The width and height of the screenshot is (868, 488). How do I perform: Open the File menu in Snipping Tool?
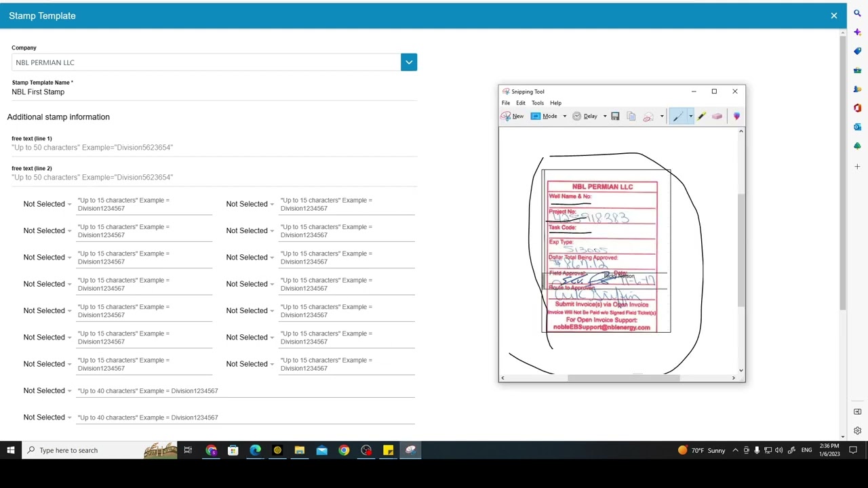pyautogui.click(x=506, y=103)
